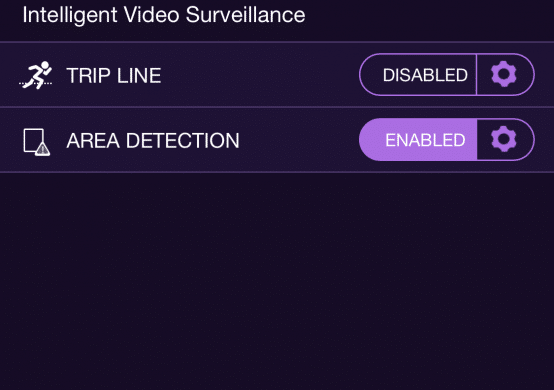Click the TRIP LINE label text
The height and width of the screenshot is (390, 554).
(x=114, y=76)
